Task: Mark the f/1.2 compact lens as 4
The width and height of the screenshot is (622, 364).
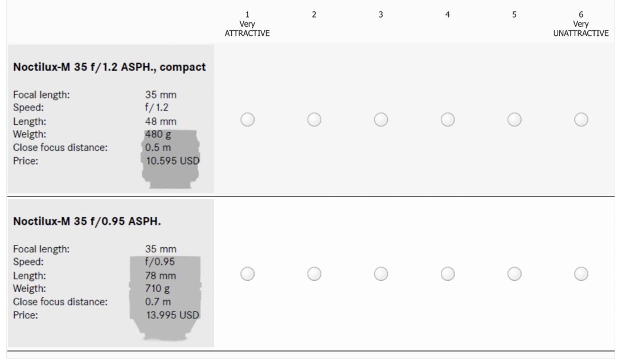Action: point(447,120)
